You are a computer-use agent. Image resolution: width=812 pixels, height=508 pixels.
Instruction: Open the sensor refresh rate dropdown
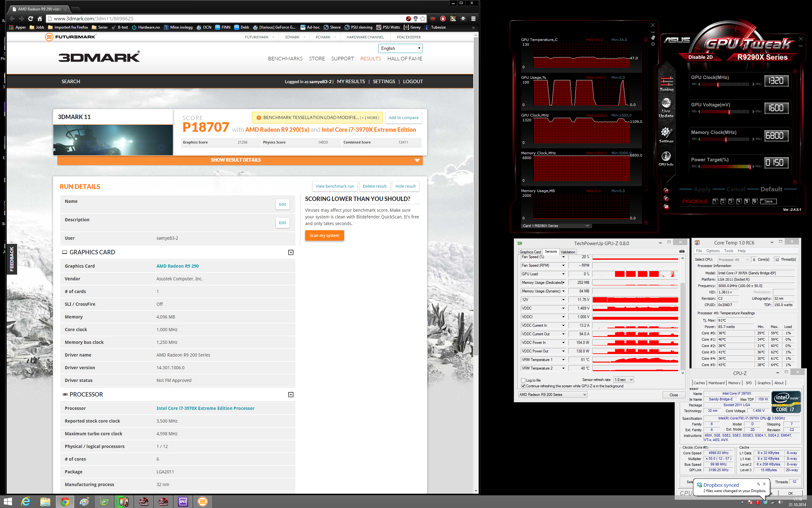point(623,380)
